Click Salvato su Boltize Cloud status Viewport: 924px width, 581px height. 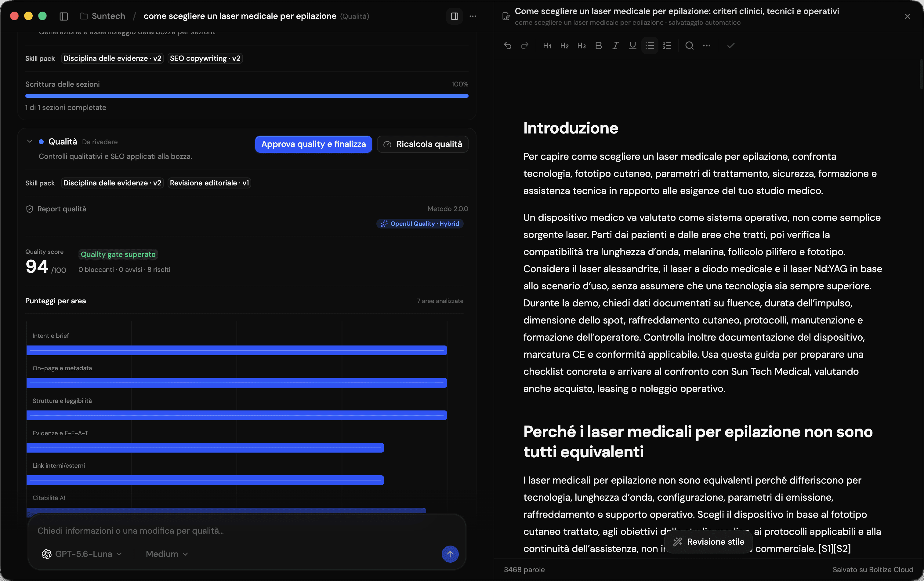point(873,569)
